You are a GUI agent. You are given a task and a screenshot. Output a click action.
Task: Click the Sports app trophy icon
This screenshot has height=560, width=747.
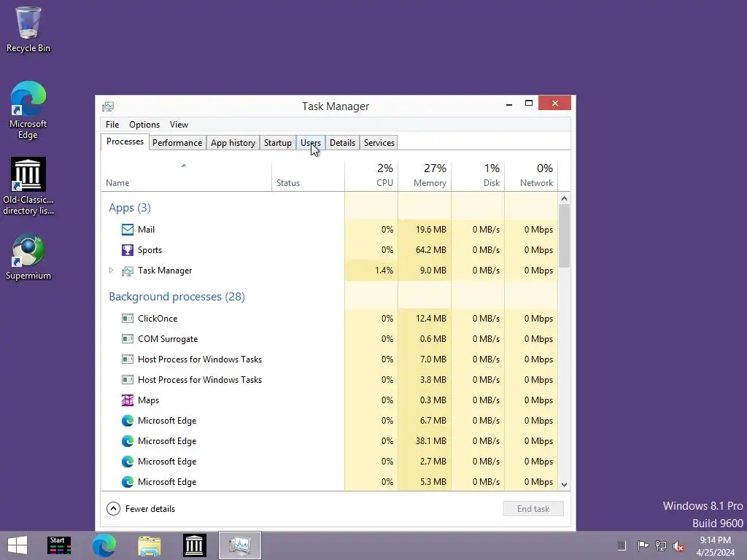click(x=127, y=250)
